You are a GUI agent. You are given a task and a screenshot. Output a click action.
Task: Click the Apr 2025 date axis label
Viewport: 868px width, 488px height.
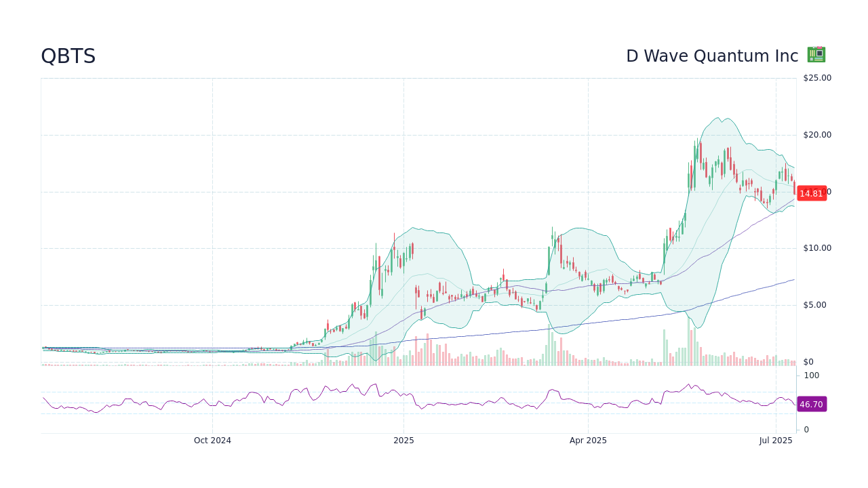588,441
